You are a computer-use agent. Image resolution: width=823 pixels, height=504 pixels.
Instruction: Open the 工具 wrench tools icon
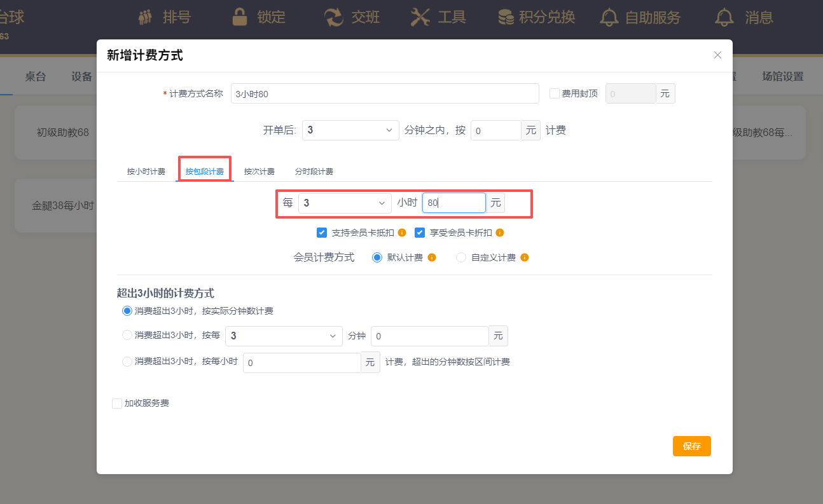coord(420,17)
